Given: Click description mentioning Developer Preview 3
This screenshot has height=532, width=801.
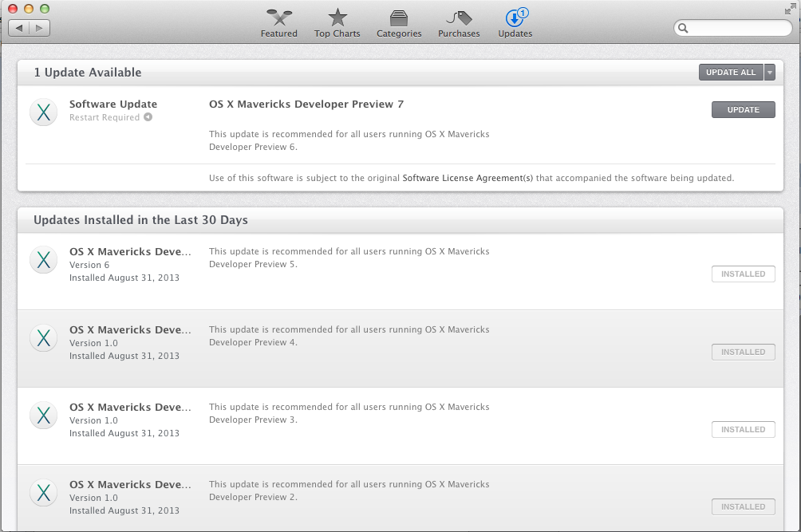Looking at the screenshot, I should pyautogui.click(x=349, y=413).
